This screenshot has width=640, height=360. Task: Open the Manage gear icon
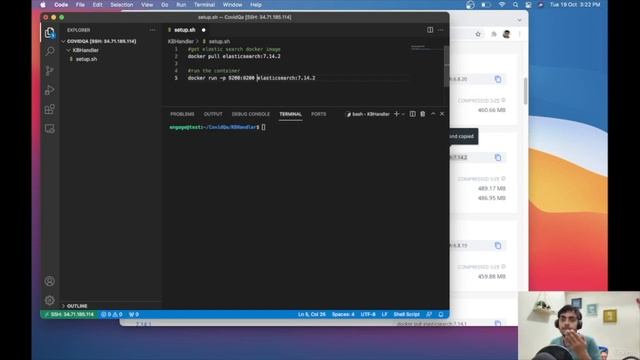coord(50,300)
